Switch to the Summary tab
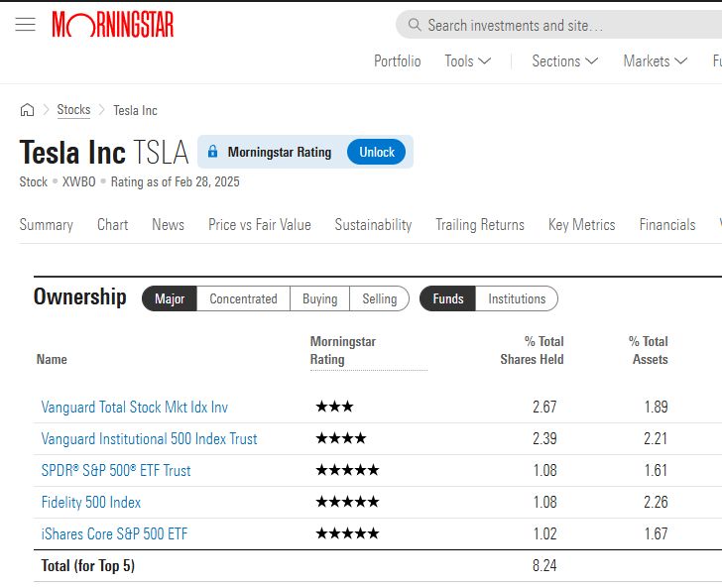 pyautogui.click(x=46, y=225)
